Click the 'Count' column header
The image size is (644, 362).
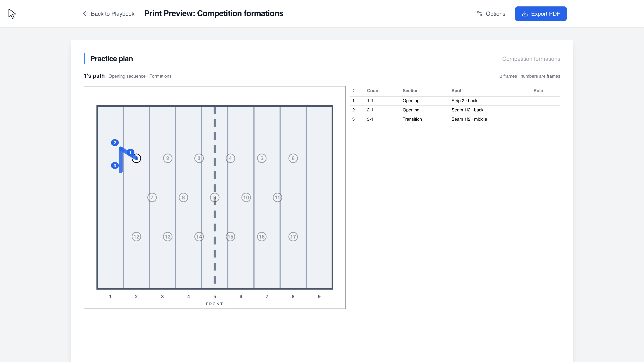tap(373, 91)
